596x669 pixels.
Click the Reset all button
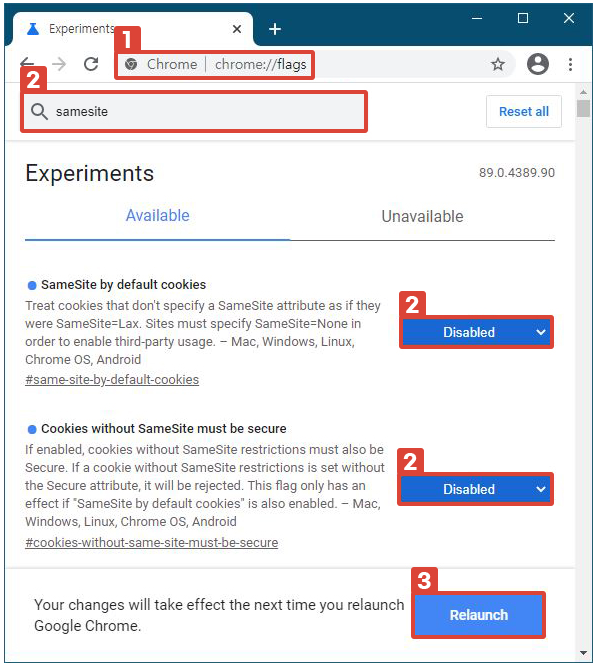pyautogui.click(x=523, y=111)
